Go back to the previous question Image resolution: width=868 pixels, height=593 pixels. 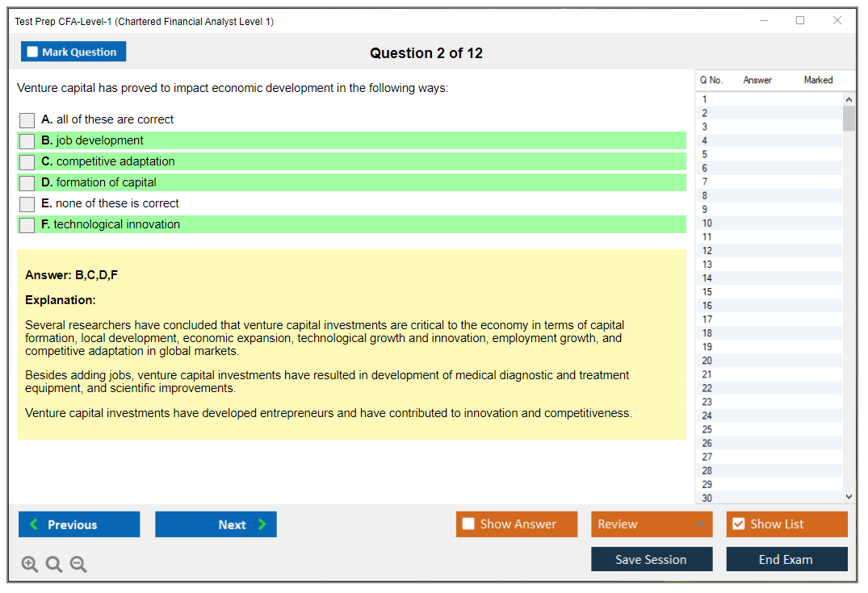(79, 524)
